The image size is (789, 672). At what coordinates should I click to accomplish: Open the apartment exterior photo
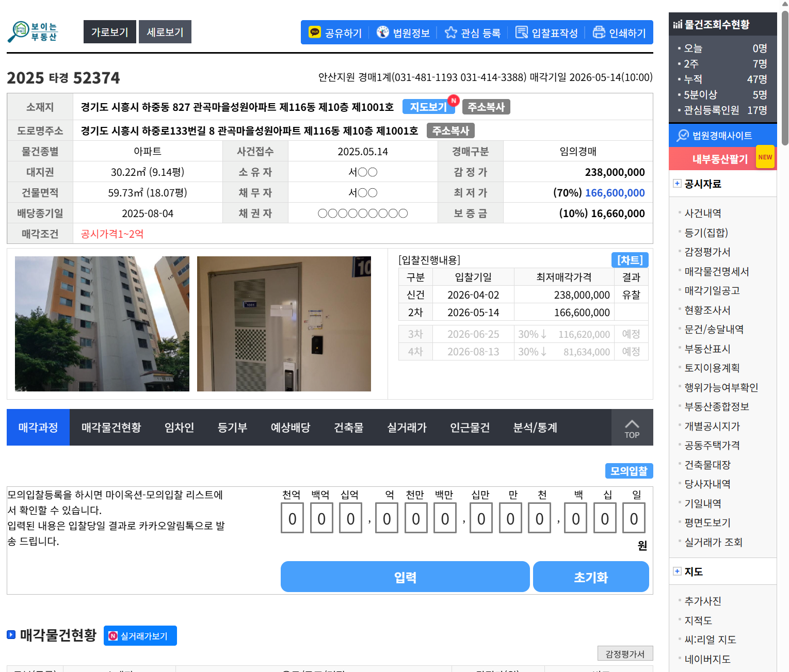tap(102, 324)
